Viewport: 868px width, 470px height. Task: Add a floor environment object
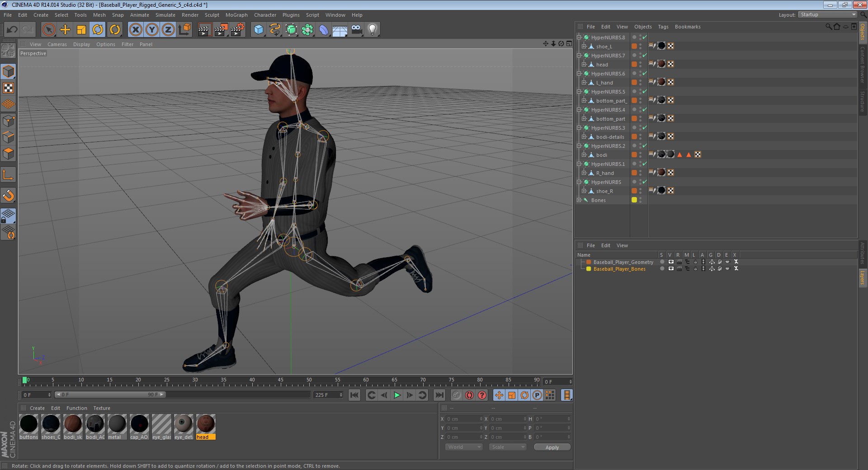pyautogui.click(x=340, y=30)
